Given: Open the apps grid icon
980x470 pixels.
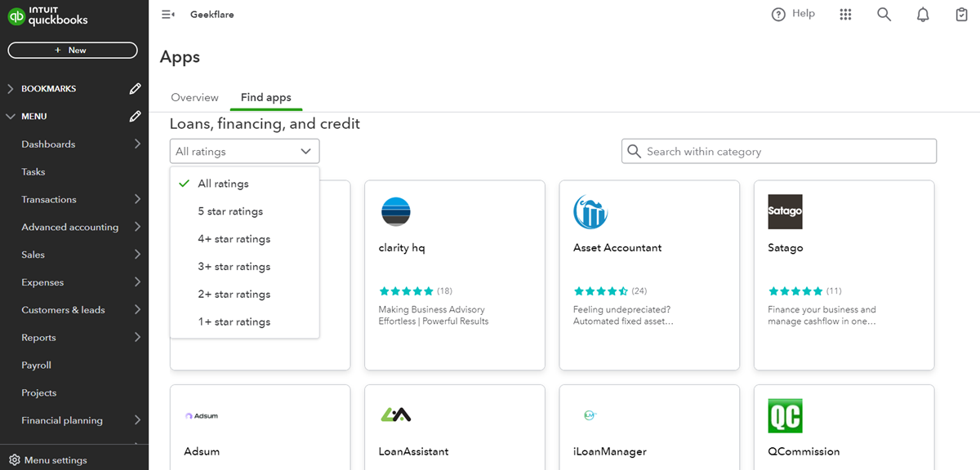Looking at the screenshot, I should click(x=845, y=15).
